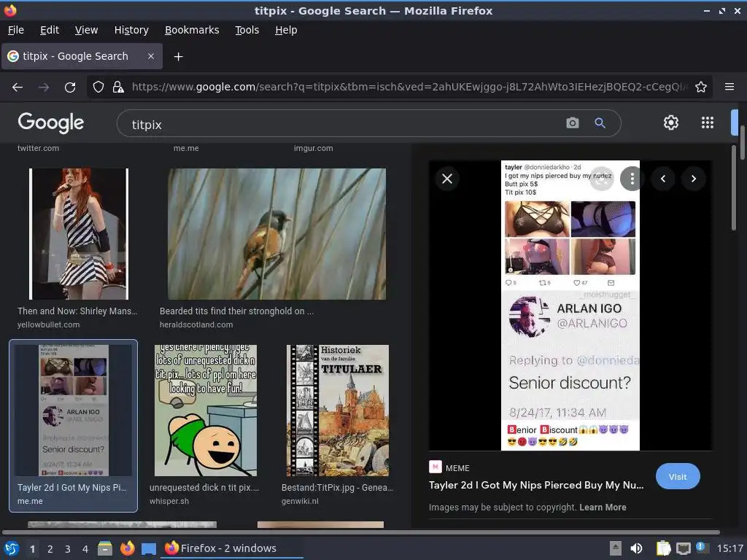Launch Firefox from taskbar launcher
The image size is (747, 560).
[127, 548]
